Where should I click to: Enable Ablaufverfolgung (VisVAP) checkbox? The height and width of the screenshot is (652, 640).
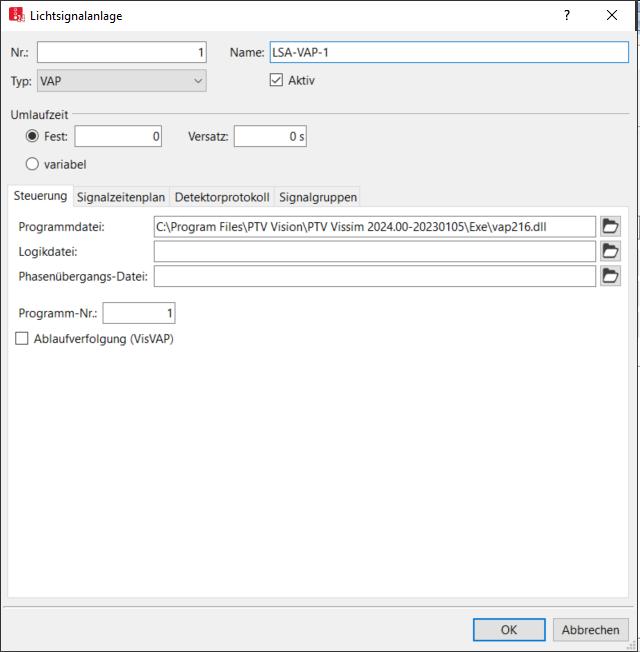tap(23, 339)
